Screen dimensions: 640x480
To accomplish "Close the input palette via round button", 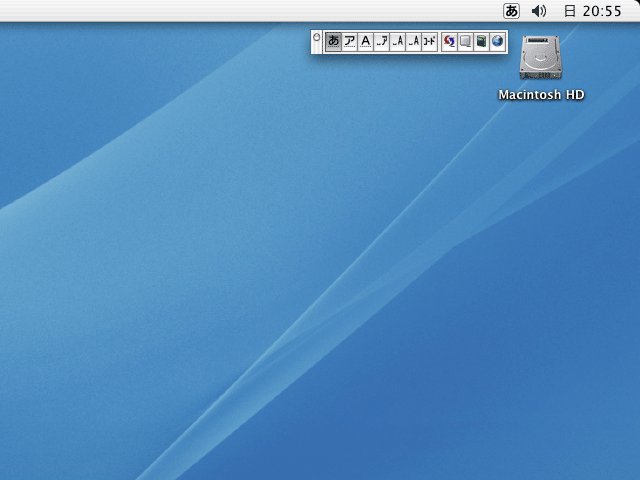I will (x=317, y=36).
